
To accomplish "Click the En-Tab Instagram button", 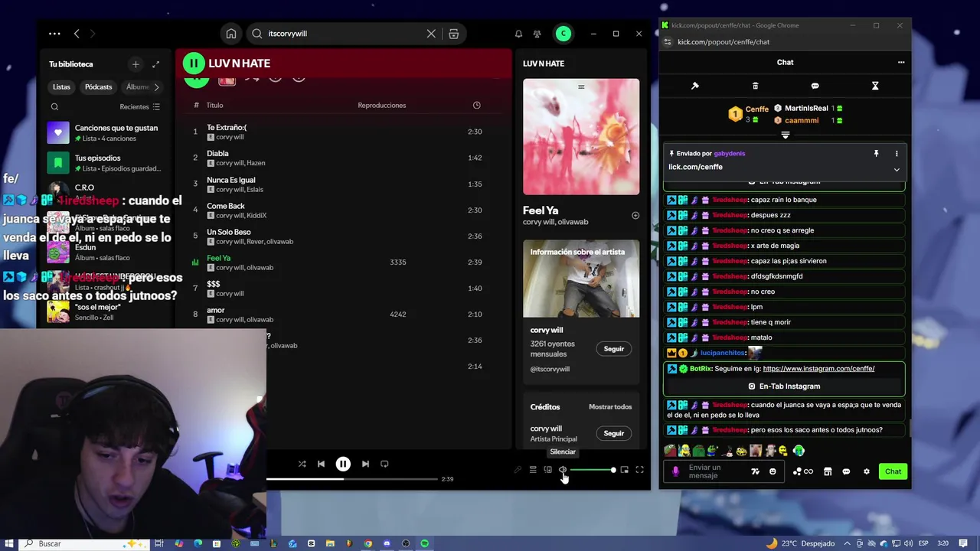I will 784,386.
